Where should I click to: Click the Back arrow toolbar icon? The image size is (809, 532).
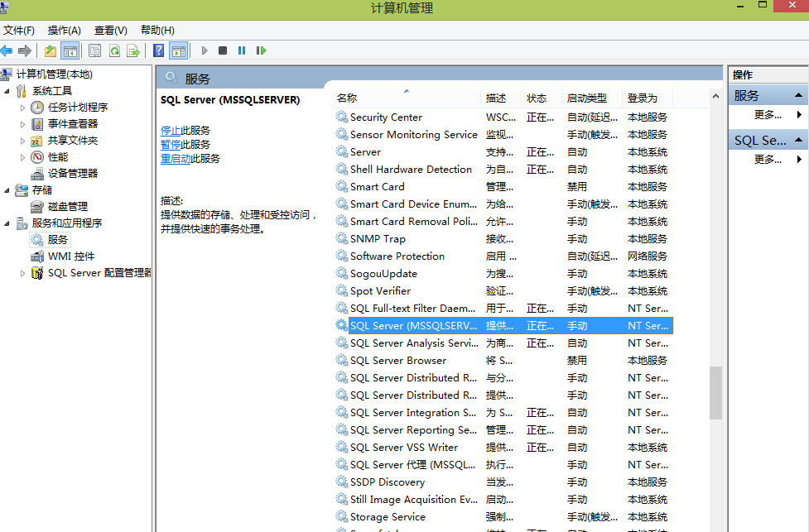(6, 50)
